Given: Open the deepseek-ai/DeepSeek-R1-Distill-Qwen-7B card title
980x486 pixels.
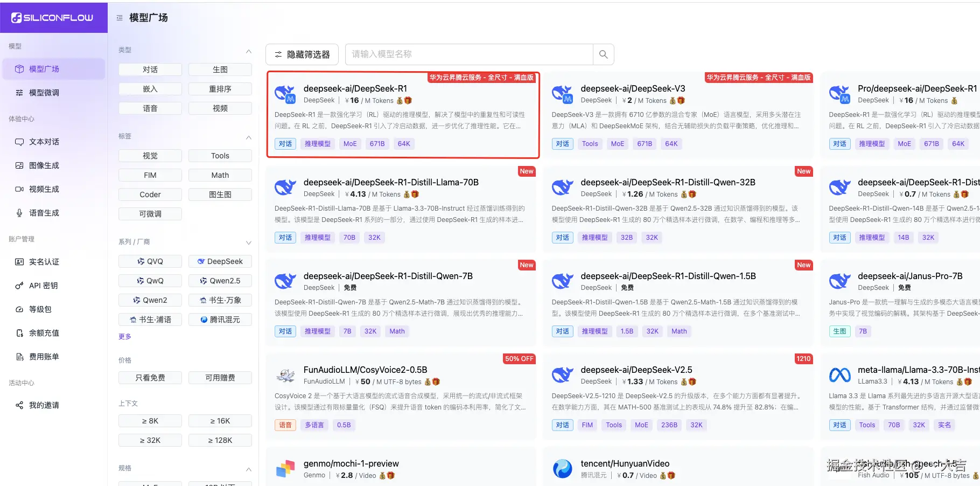Looking at the screenshot, I should pyautogui.click(x=388, y=276).
